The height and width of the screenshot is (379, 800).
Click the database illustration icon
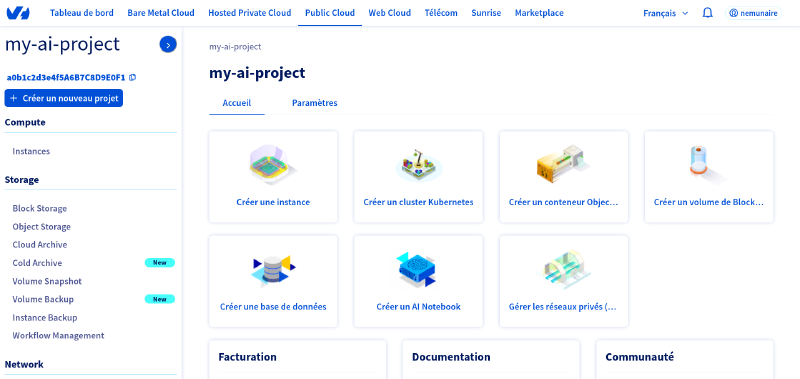tap(273, 270)
